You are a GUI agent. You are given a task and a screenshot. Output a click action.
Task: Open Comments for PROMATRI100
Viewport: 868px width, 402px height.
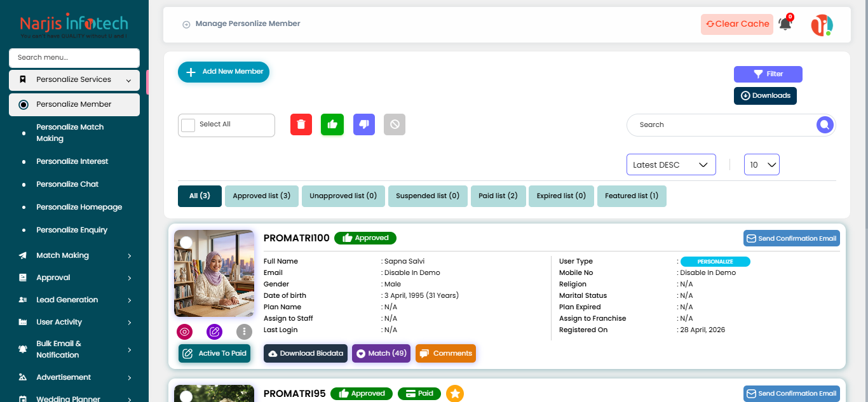click(x=445, y=354)
